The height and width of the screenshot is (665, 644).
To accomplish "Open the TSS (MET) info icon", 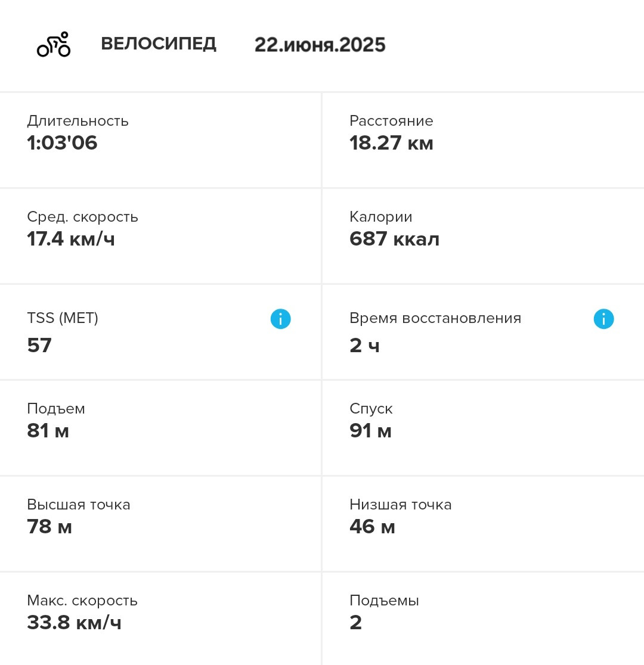I will click(x=281, y=319).
